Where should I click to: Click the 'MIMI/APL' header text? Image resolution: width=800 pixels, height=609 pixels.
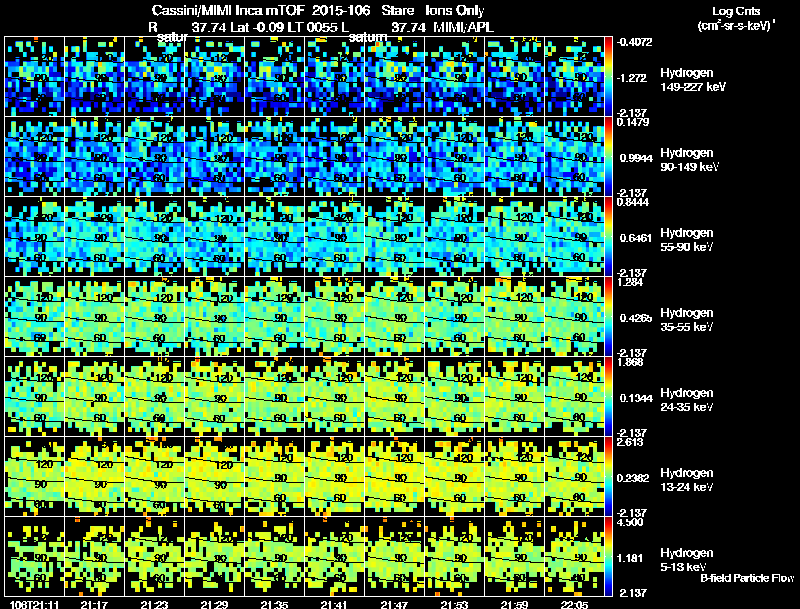coord(463,28)
